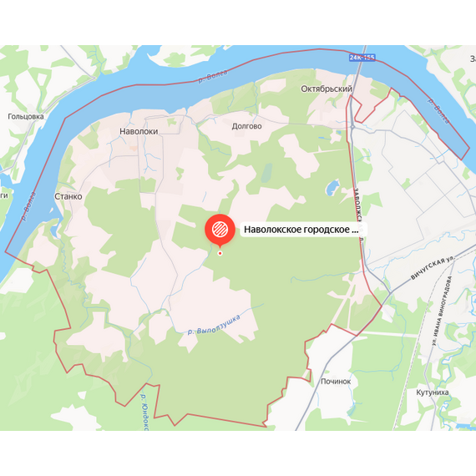Click the Починок village label
Image resolution: width=476 pixels, height=476 pixels.
point(336,382)
